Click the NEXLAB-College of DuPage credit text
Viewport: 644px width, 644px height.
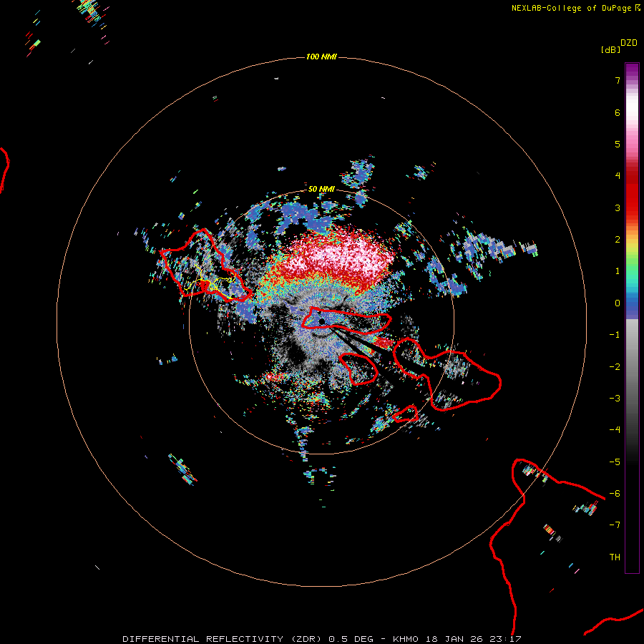point(571,8)
